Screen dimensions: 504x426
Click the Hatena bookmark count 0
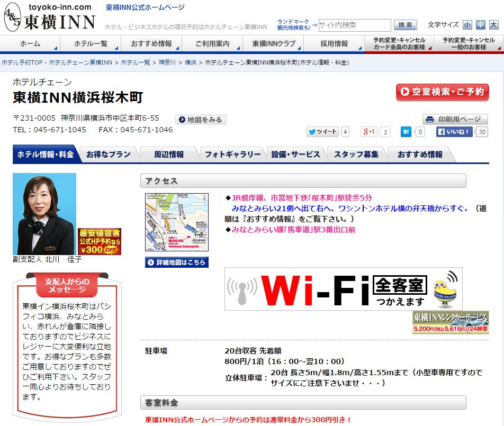click(420, 132)
